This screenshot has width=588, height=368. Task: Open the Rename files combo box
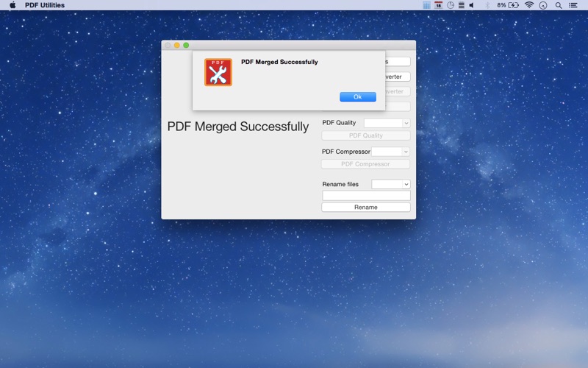tap(391, 185)
